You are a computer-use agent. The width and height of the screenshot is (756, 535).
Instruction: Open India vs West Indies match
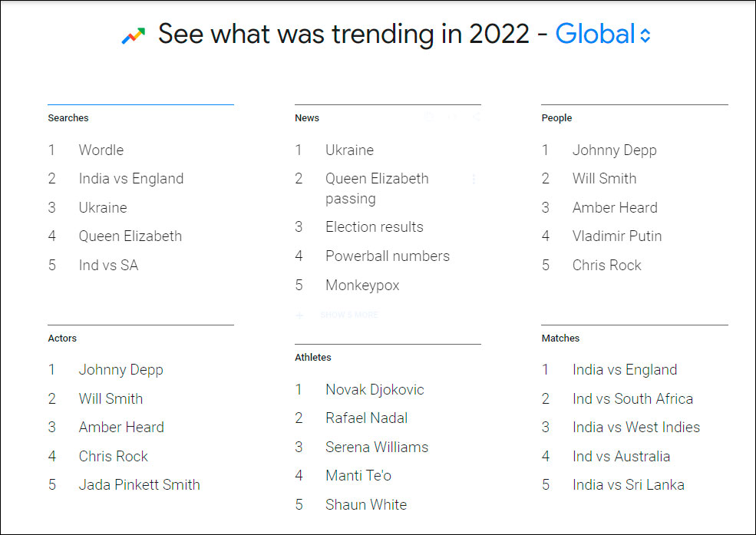pyautogui.click(x=636, y=427)
